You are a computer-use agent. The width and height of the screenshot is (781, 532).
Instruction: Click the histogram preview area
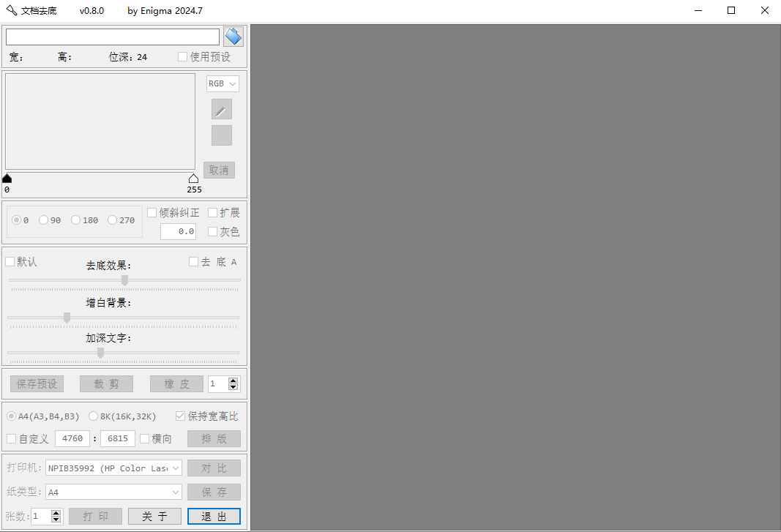(100, 122)
